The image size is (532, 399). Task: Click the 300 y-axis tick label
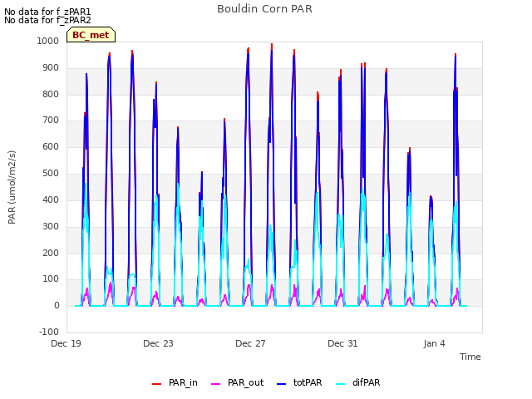(51, 226)
